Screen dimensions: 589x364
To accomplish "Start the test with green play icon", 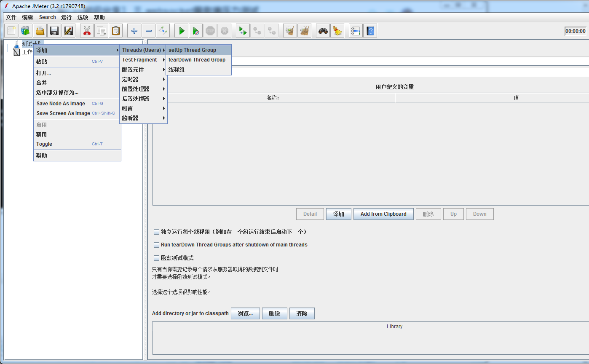I will pyautogui.click(x=182, y=31).
